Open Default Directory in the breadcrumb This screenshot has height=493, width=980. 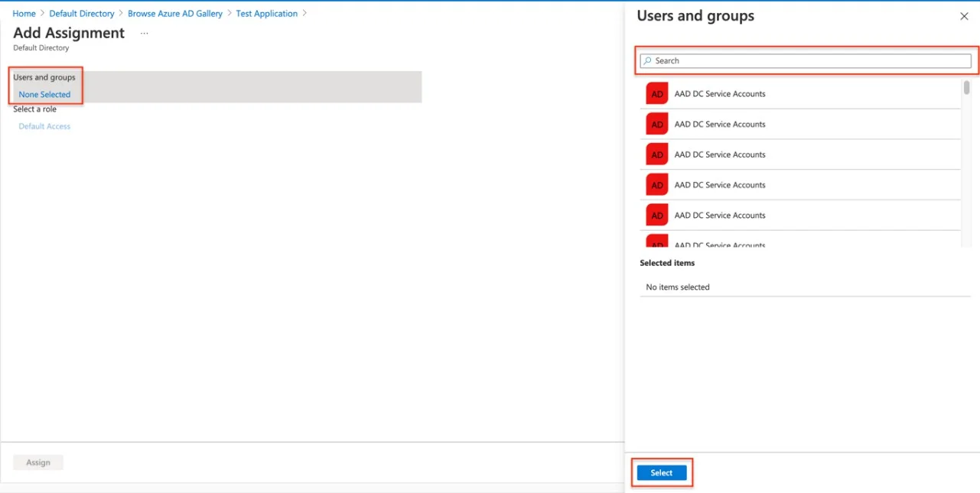82,14
